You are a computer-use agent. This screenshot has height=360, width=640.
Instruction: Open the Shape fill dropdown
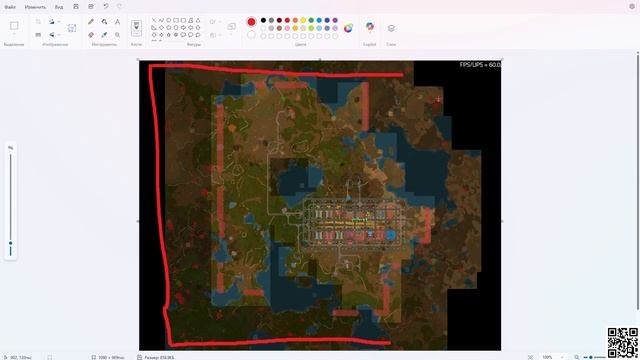tap(215, 35)
